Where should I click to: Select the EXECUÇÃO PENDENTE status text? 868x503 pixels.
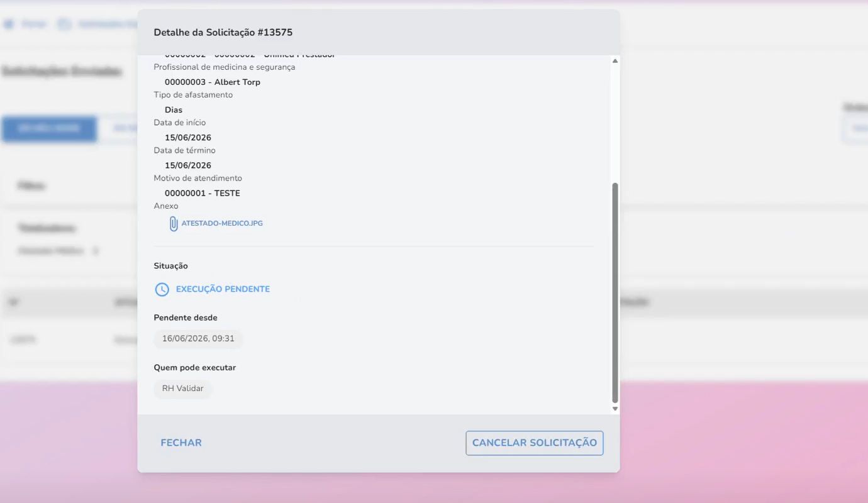(223, 289)
